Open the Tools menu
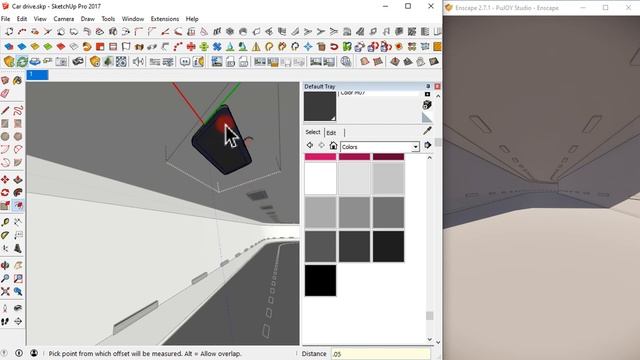This screenshot has width=640, height=360. point(108,19)
